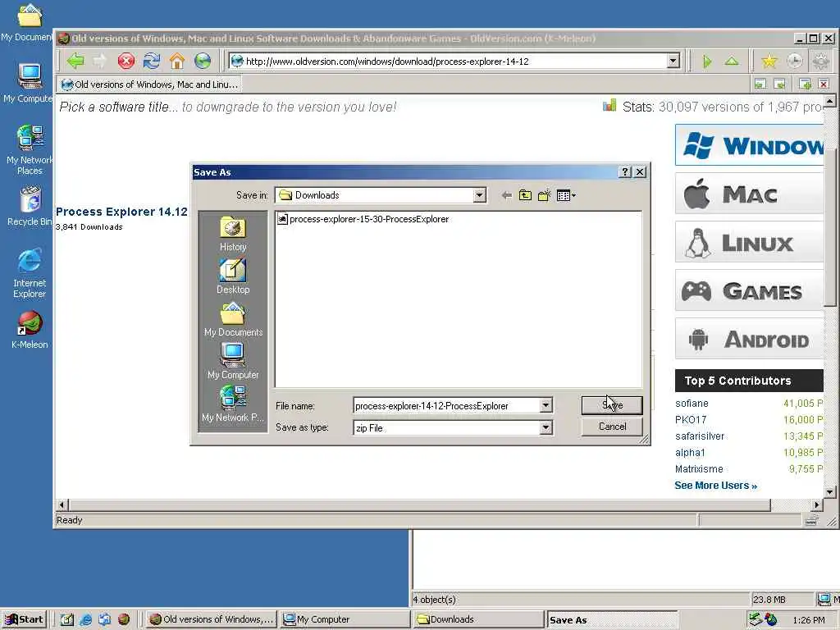This screenshot has height=630, width=840.
Task: Select Desktop in Save As places bar
Action: click(x=232, y=276)
